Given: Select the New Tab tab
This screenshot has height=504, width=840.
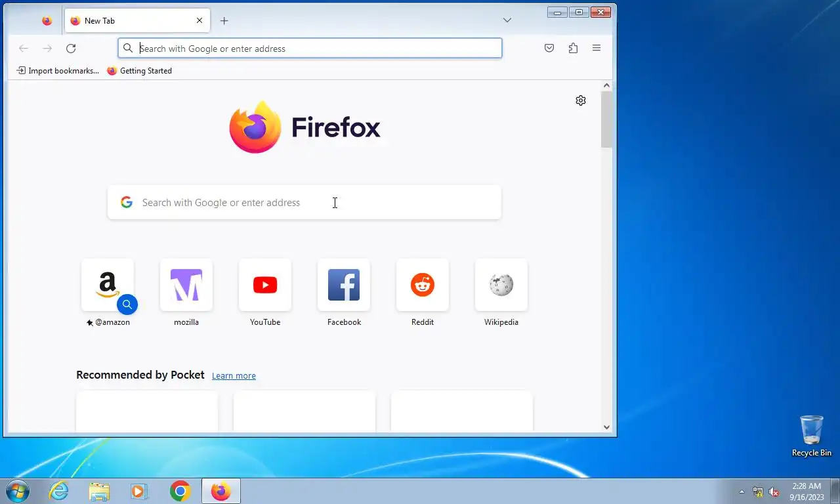Looking at the screenshot, I should [x=137, y=20].
